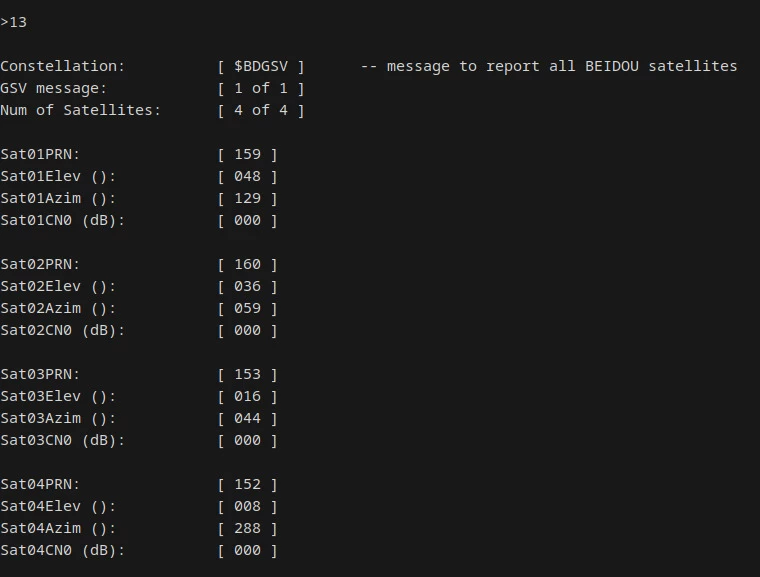The width and height of the screenshot is (760, 577).
Task: Click the BEIDOU satellites message comment
Action: point(549,66)
